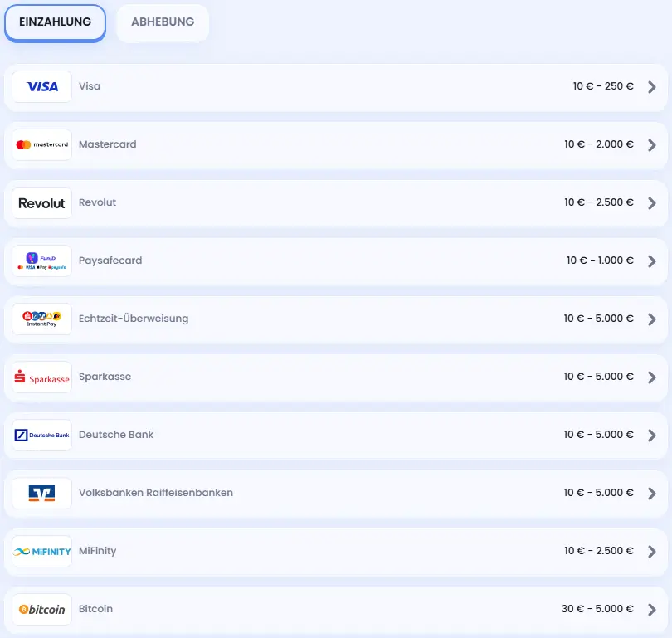
Task: Open Mastercard details via chevron arrow
Action: (x=652, y=145)
